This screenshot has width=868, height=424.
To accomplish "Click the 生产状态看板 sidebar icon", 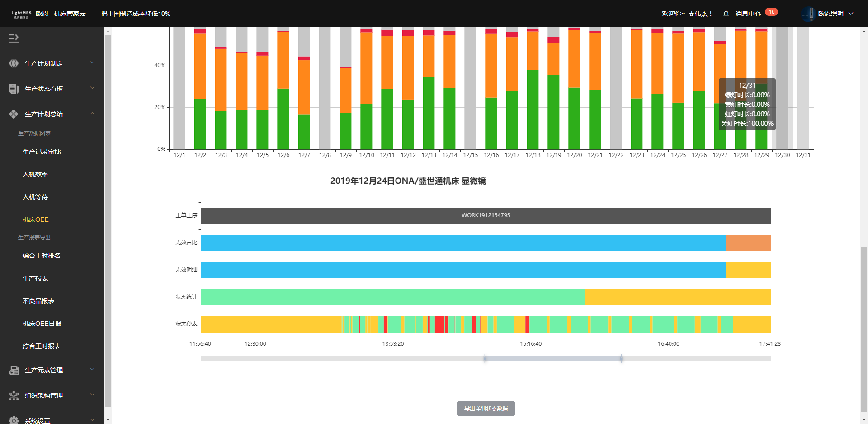I will point(14,89).
